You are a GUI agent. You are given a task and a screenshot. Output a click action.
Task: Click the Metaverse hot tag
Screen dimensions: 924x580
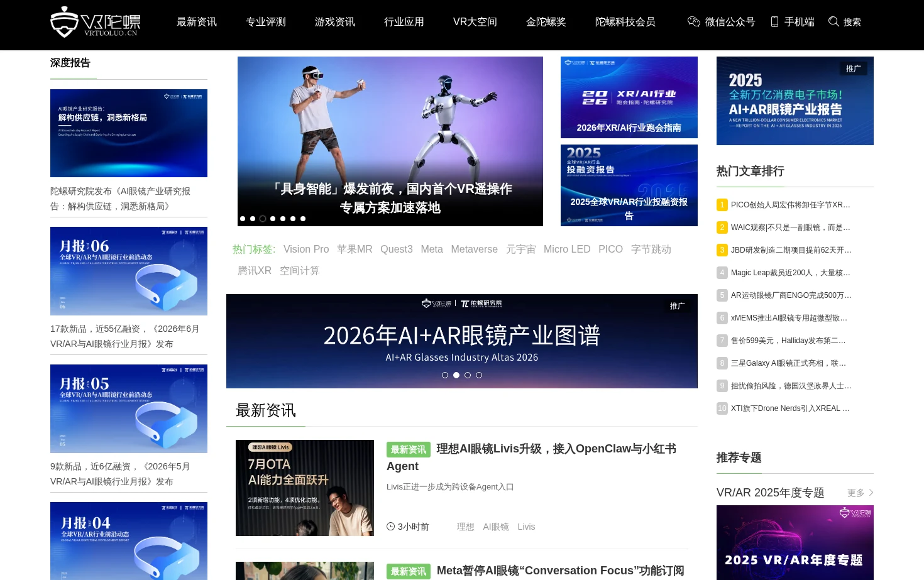[475, 249]
